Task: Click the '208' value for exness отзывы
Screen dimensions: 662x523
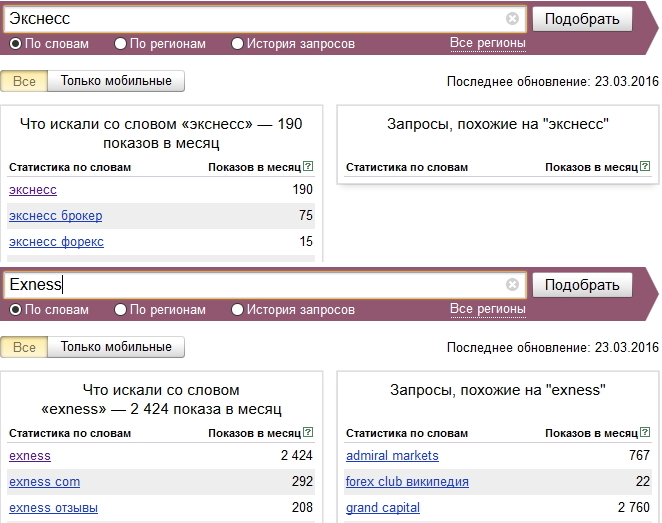Action: point(302,507)
